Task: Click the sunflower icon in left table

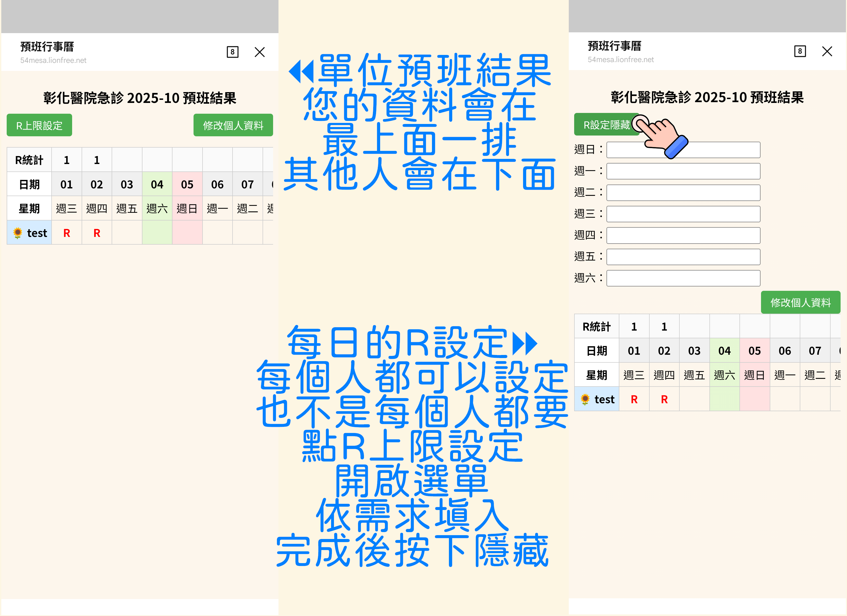Action: click(17, 233)
